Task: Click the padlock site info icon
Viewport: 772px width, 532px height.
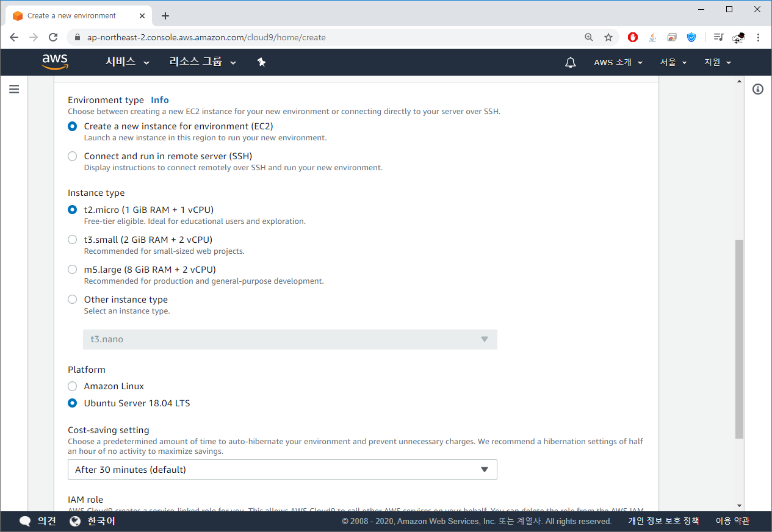Action: pyautogui.click(x=77, y=37)
